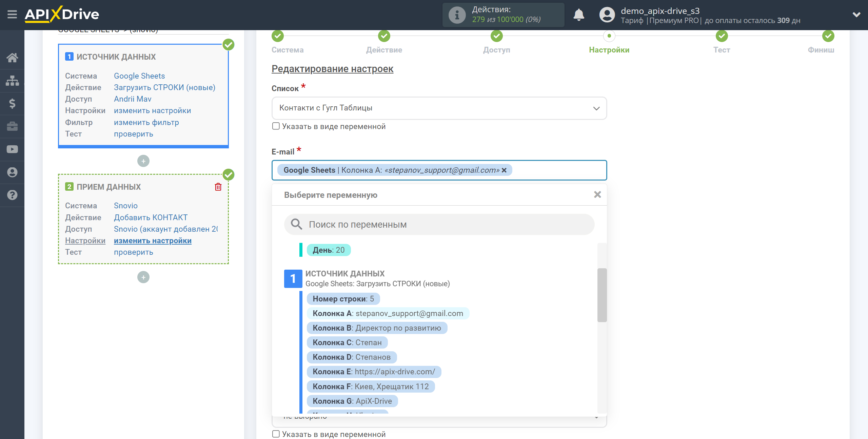Click source 'изменить настройки' link
The width and height of the screenshot is (868, 439).
click(x=152, y=110)
